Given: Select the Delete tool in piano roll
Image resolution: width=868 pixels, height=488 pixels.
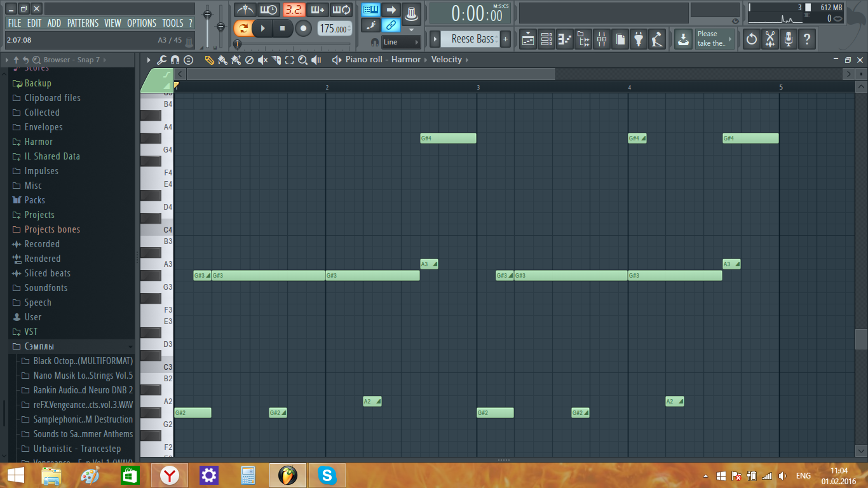Looking at the screenshot, I should (249, 60).
